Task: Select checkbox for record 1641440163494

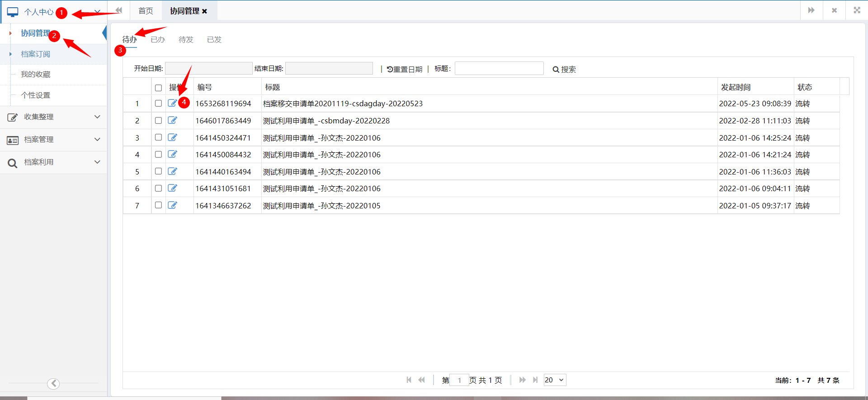Action: point(158,171)
